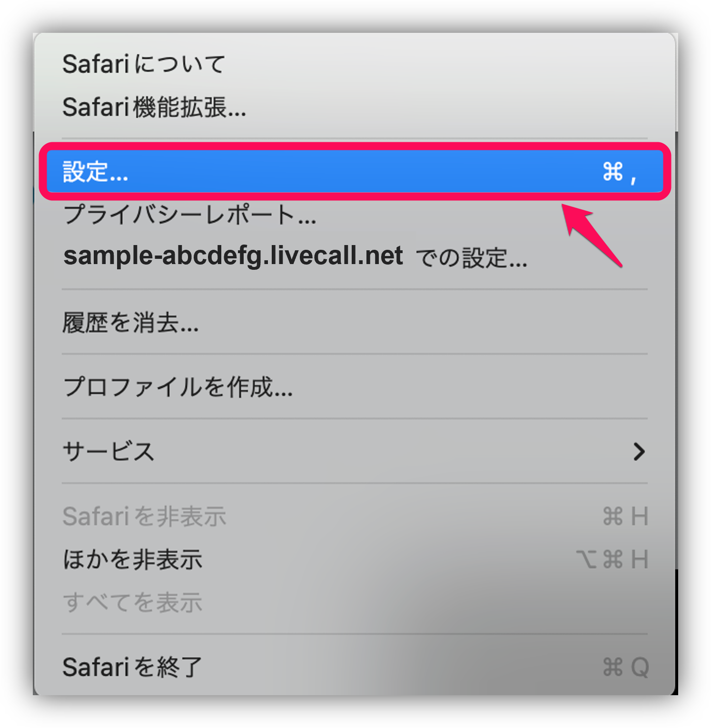Exit Safari using the bottom menu item

[132, 666]
